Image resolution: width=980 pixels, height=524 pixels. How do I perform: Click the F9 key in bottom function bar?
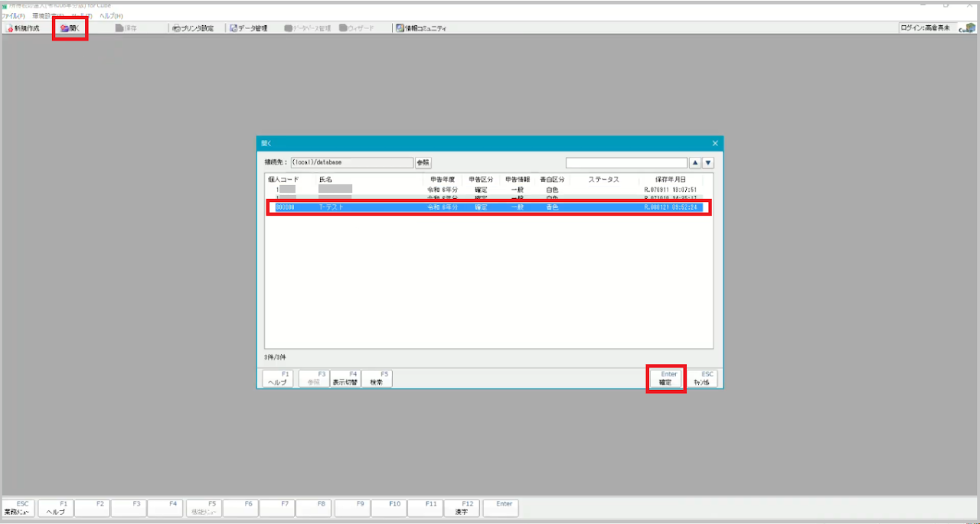click(x=353, y=508)
